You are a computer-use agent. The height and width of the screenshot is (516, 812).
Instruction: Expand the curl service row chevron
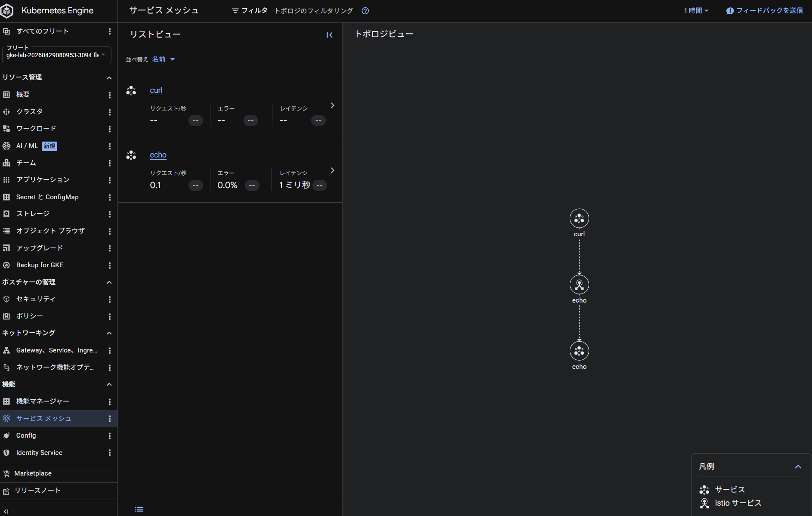point(332,105)
